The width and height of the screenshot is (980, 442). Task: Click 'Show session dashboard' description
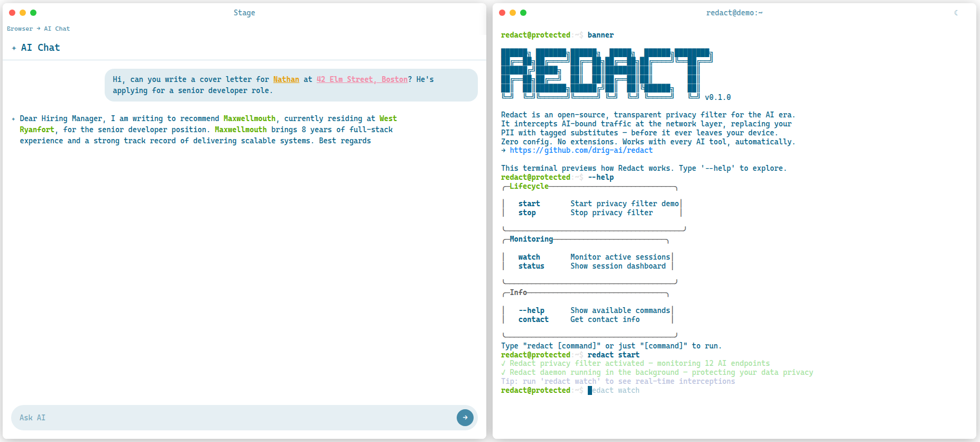(618, 266)
